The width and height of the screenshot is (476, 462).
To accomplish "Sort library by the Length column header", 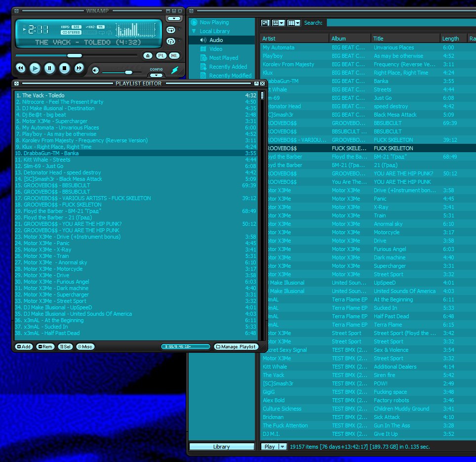I will pyautogui.click(x=453, y=39).
